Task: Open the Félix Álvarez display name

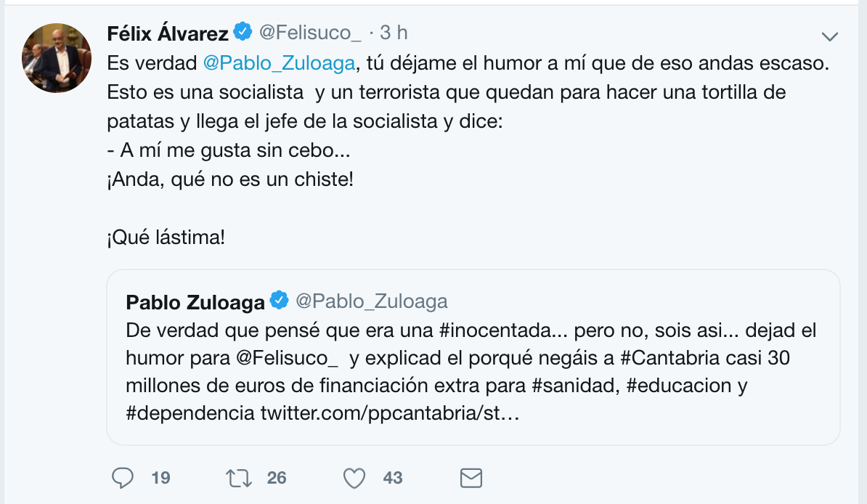Action: pyautogui.click(x=168, y=33)
